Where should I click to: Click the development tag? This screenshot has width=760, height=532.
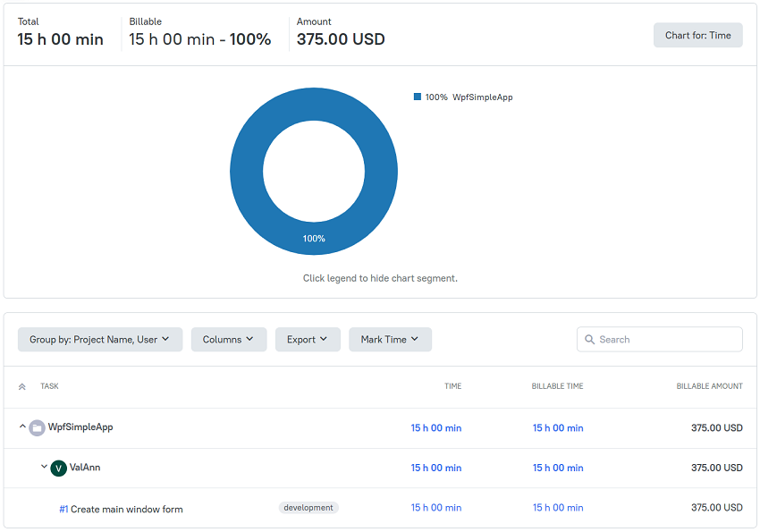point(308,507)
